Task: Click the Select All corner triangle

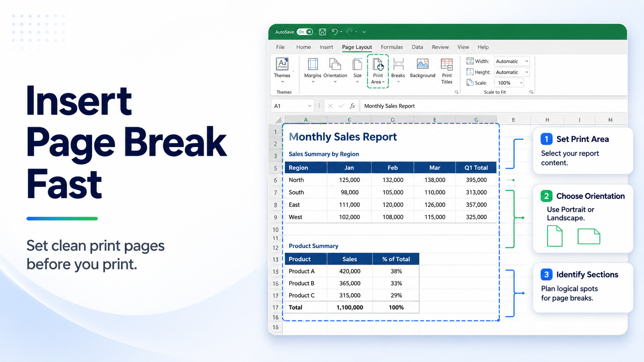Action: tap(278, 120)
